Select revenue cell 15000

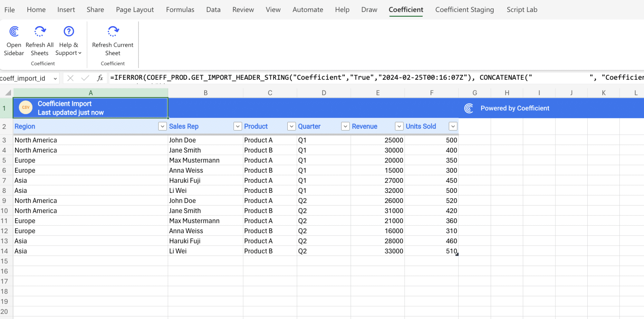[378, 170]
